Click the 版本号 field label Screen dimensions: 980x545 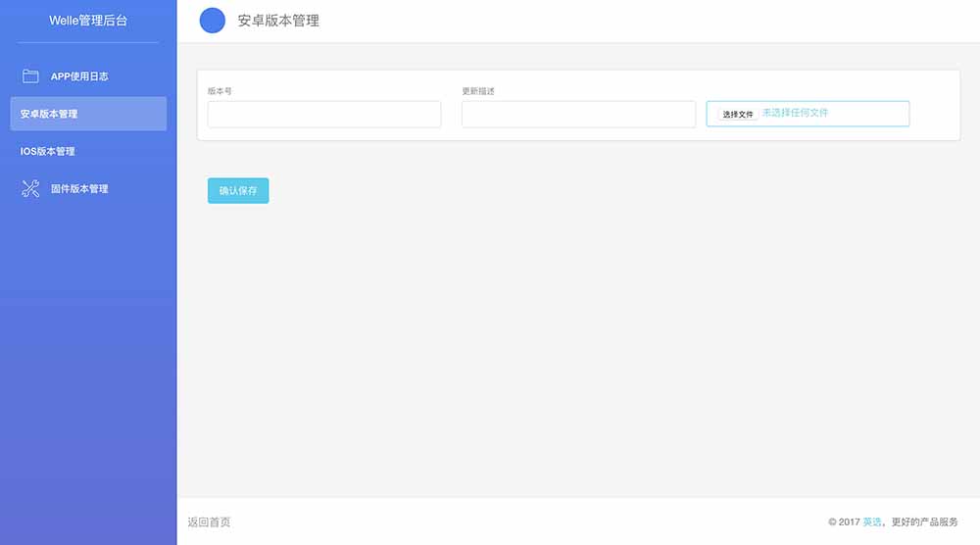[x=220, y=91]
